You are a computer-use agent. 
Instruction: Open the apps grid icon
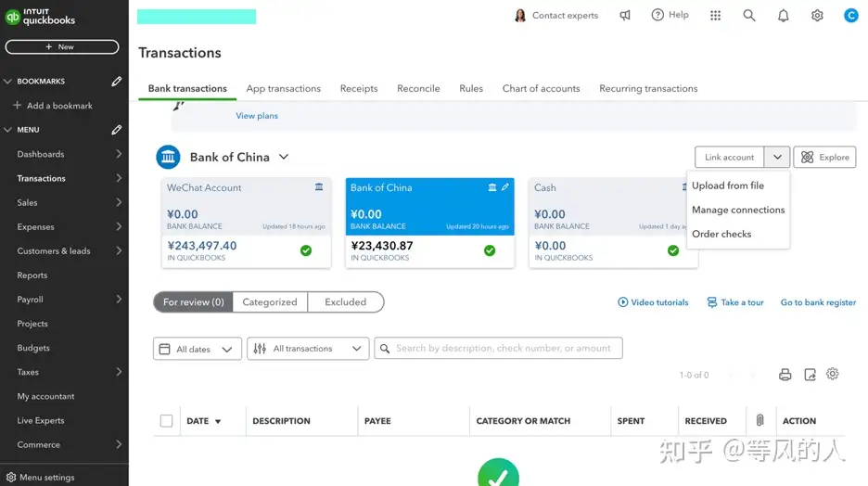(x=715, y=16)
